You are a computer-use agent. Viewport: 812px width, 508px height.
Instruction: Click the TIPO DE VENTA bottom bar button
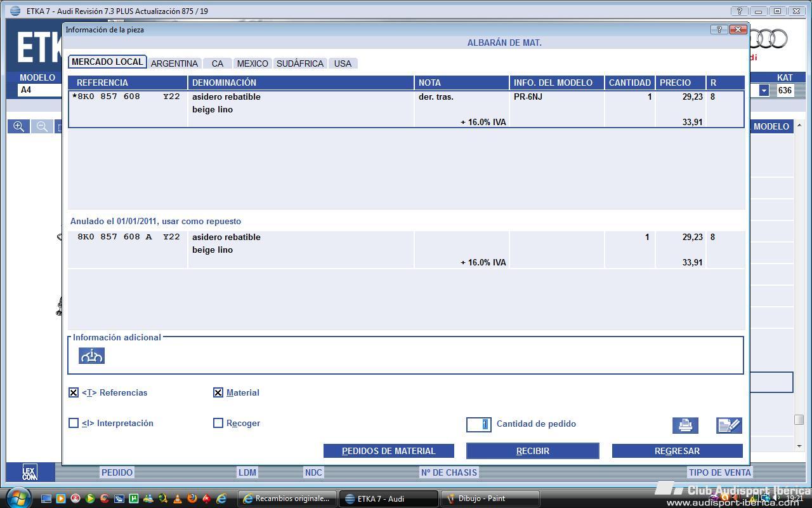(720, 472)
